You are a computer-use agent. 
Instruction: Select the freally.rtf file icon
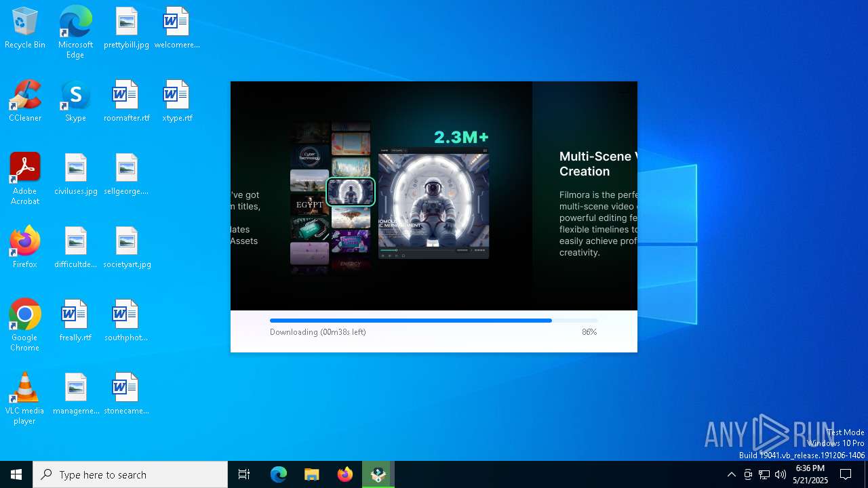pos(75,321)
